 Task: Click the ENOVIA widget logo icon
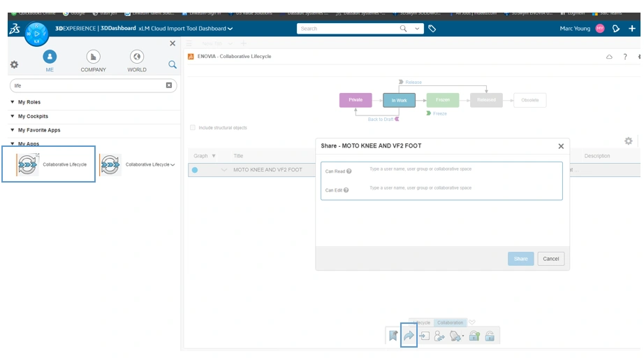pyautogui.click(x=191, y=57)
